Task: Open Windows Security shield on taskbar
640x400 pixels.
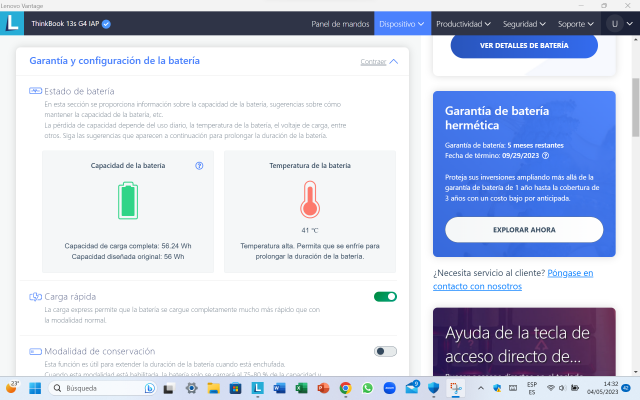Action: tap(433, 388)
